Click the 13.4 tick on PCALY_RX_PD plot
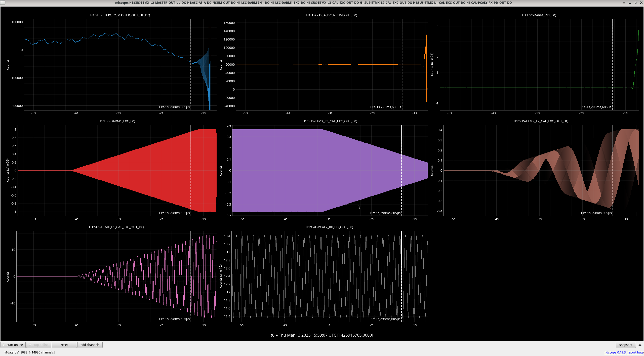 (227, 236)
